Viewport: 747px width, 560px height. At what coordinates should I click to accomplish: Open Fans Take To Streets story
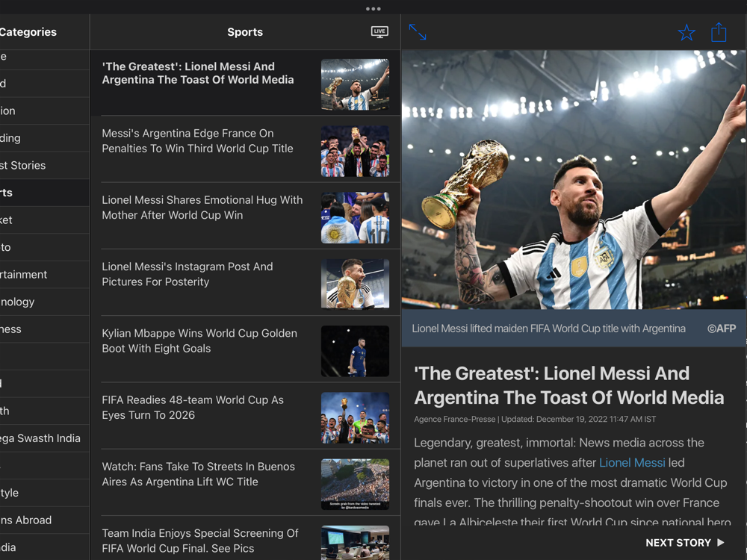pos(245,482)
